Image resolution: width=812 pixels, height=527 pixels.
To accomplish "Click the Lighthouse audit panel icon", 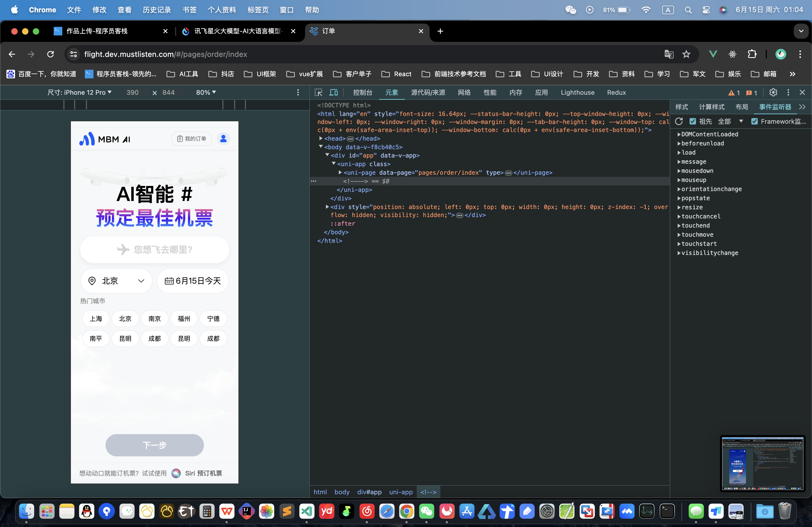I will pos(577,92).
